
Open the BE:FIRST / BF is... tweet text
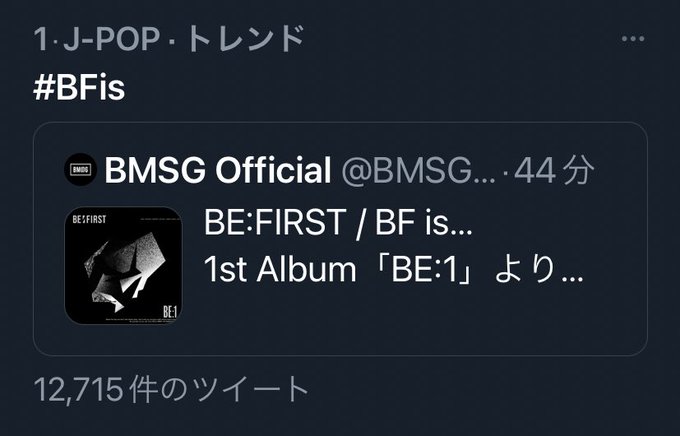pos(338,223)
